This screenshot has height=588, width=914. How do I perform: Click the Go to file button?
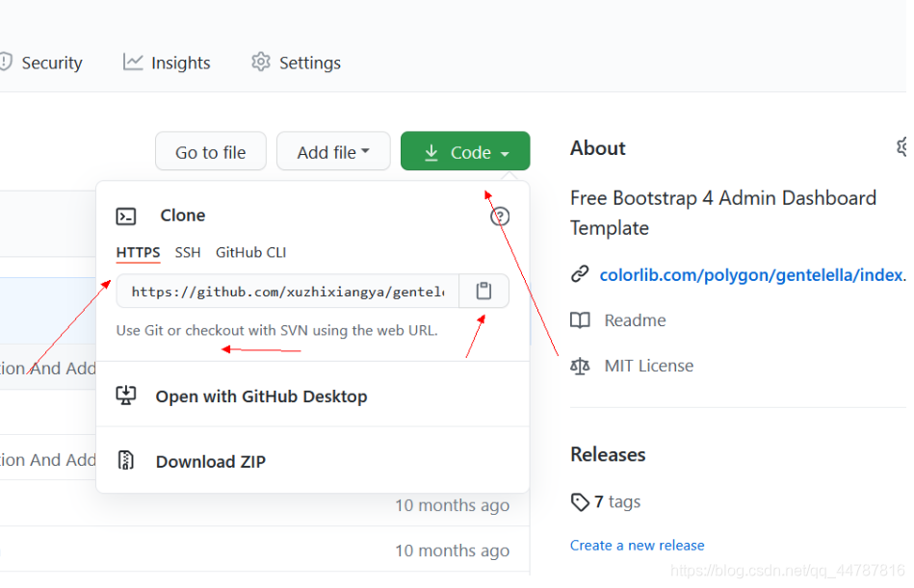pos(210,151)
